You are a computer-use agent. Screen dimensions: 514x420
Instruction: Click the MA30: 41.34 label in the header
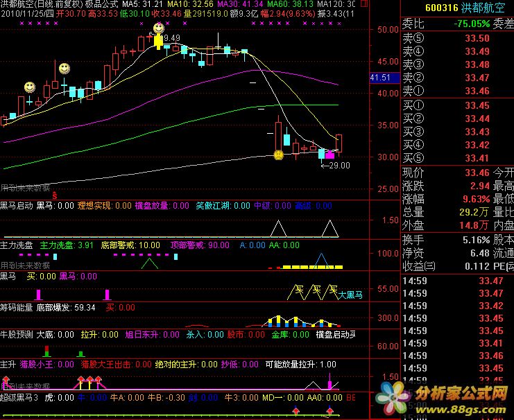click(240, 4)
